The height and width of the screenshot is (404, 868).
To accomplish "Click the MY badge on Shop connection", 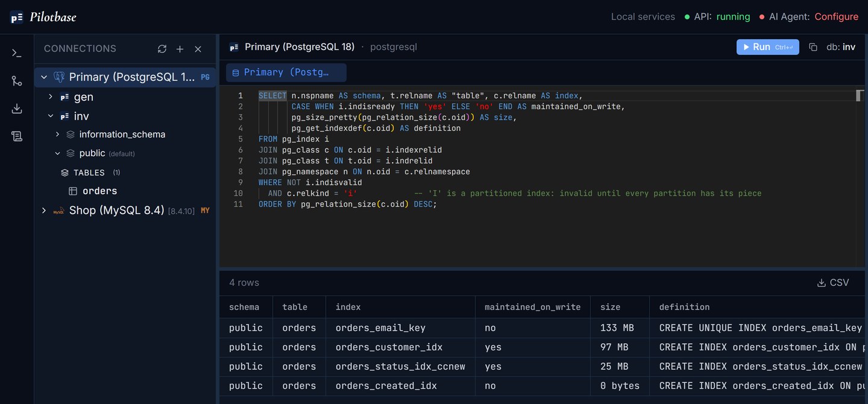I will pyautogui.click(x=205, y=210).
